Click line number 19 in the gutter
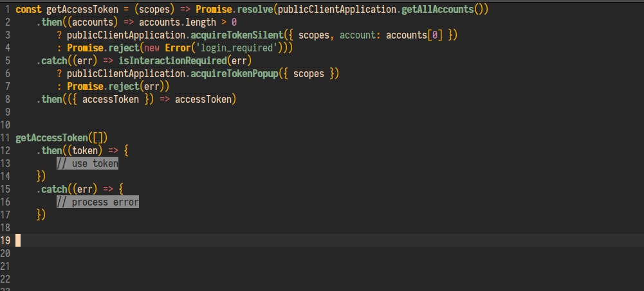 (5, 240)
